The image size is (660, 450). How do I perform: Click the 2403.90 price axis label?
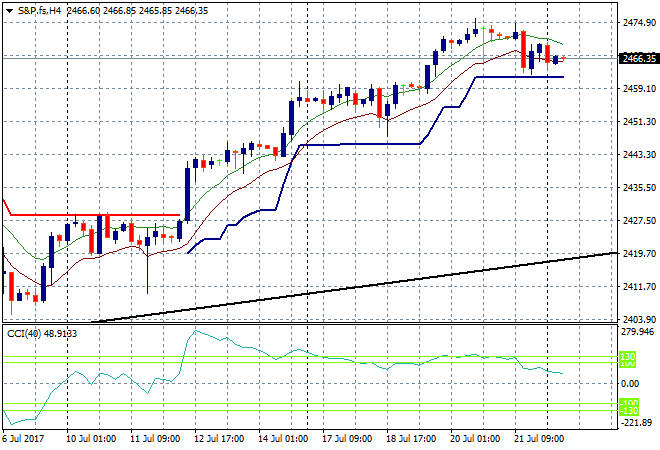coord(639,319)
